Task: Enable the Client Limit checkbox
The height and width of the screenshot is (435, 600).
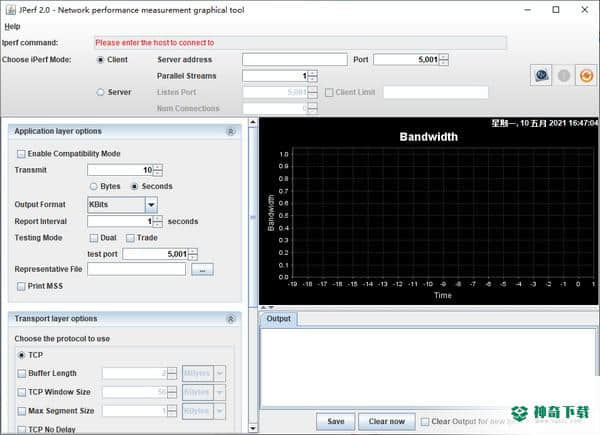Action: [329, 92]
